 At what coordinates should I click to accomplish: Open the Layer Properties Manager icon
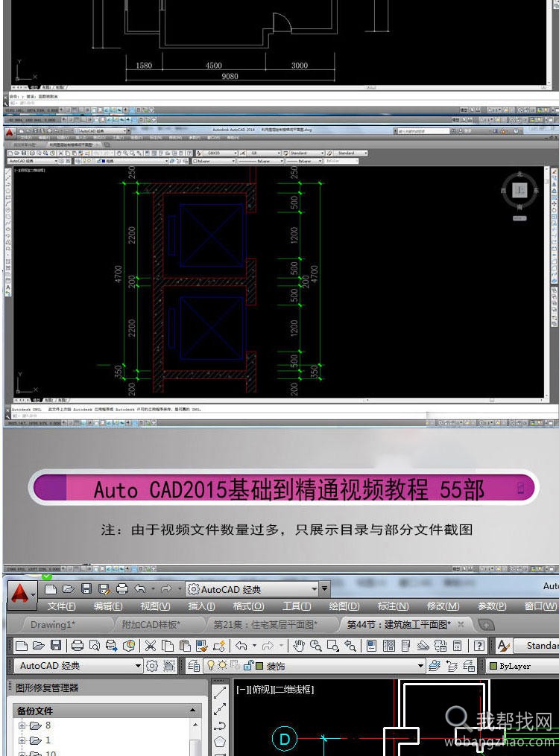(194, 666)
